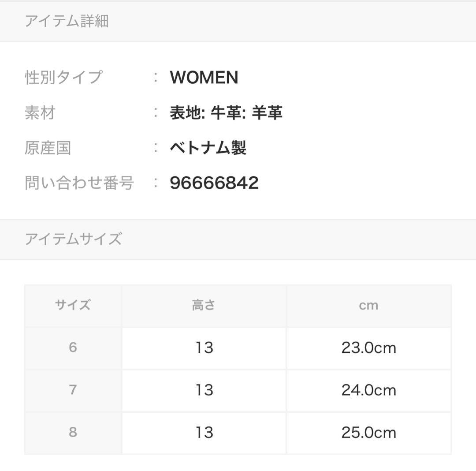The width and height of the screenshot is (476, 471).
Task: Select the size 6 row cell
Action: [x=73, y=348]
